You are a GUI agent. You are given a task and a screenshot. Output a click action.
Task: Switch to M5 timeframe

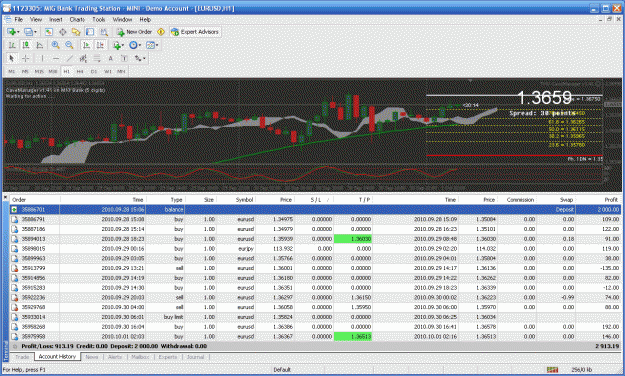pyautogui.click(x=25, y=71)
